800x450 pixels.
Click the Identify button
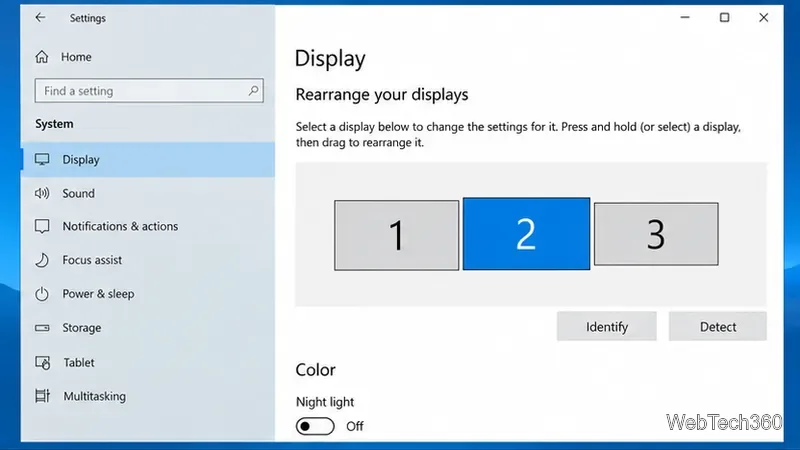(x=607, y=327)
